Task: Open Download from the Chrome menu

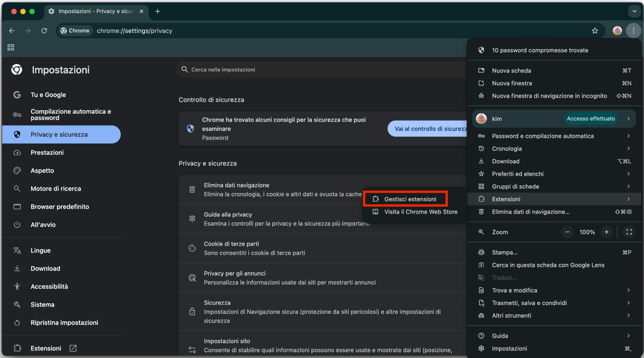Action: pyautogui.click(x=554, y=161)
